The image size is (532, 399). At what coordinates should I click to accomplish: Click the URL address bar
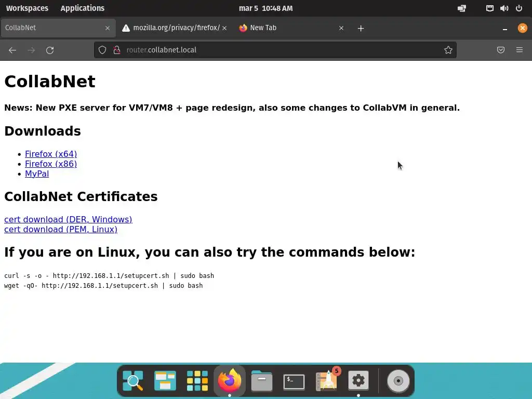(275, 50)
